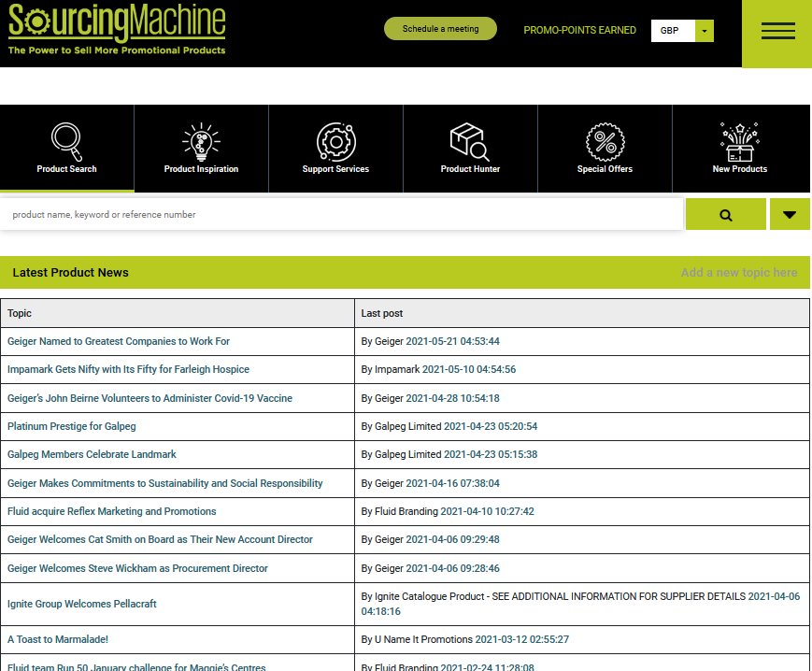Focus the product name keyword search field
Viewport: 812px width, 671px height.
point(341,215)
